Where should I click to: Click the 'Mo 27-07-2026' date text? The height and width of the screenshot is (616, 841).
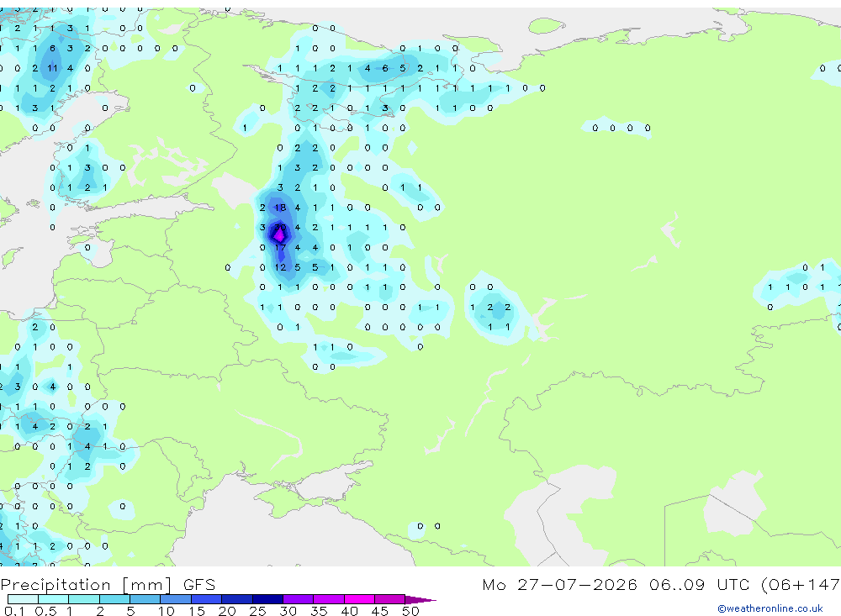tap(560, 584)
